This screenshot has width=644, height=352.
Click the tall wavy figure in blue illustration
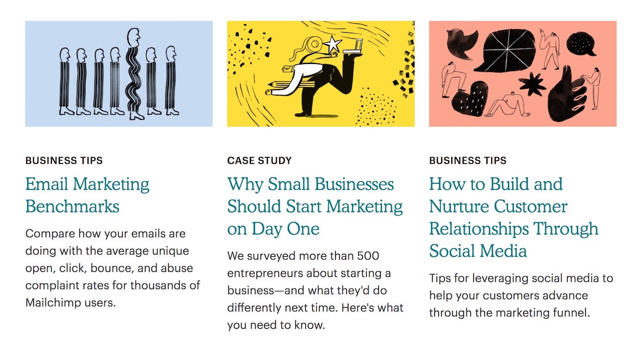(134, 74)
